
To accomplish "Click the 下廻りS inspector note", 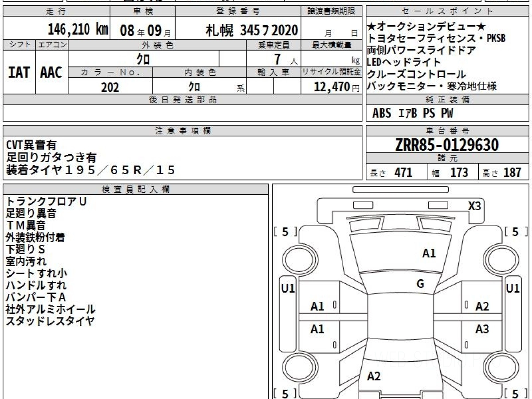I will (26, 249).
